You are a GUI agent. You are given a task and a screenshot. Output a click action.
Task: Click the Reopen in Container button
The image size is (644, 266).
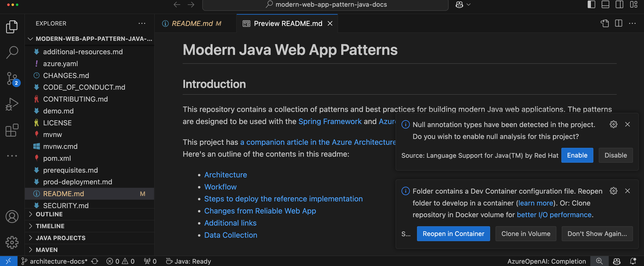pyautogui.click(x=453, y=234)
